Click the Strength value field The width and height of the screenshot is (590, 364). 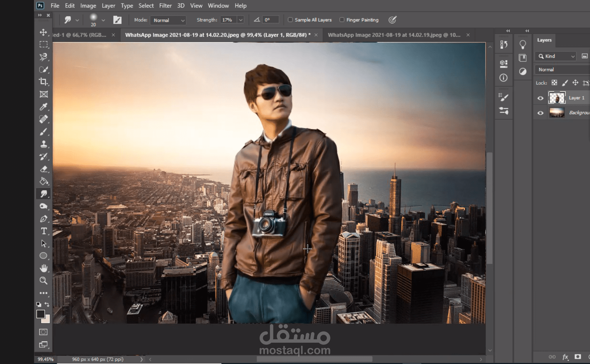228,20
